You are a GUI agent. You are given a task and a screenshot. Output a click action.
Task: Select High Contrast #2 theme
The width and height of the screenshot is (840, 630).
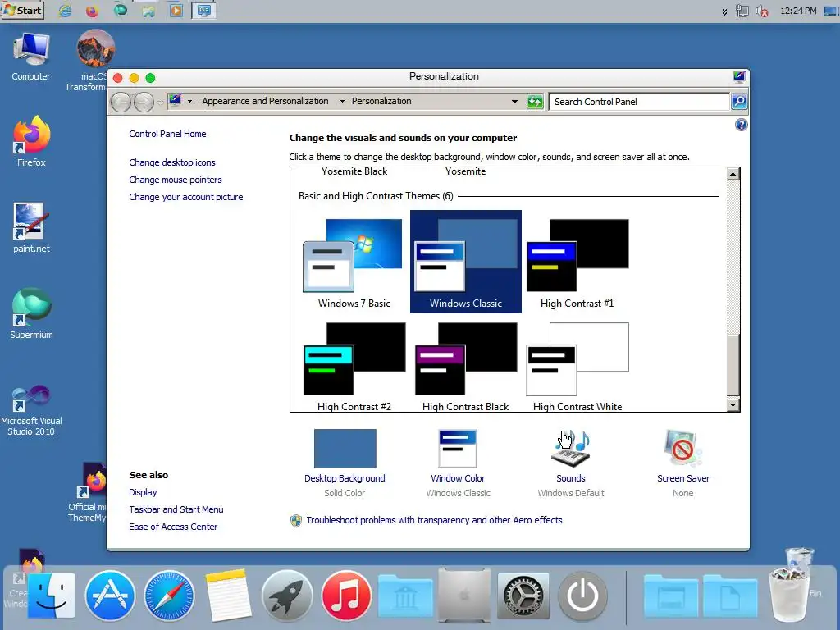click(x=354, y=365)
